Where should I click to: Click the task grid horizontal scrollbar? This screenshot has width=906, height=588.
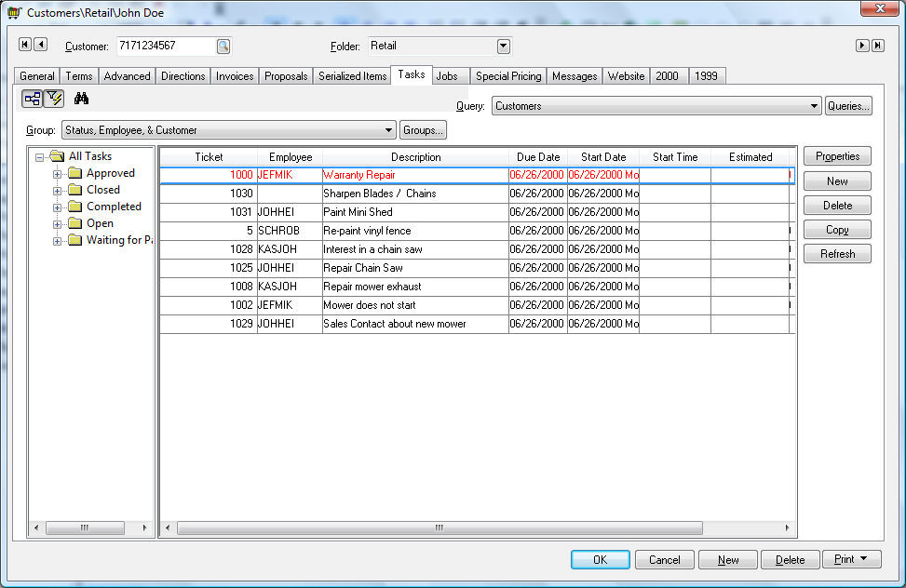(439, 528)
